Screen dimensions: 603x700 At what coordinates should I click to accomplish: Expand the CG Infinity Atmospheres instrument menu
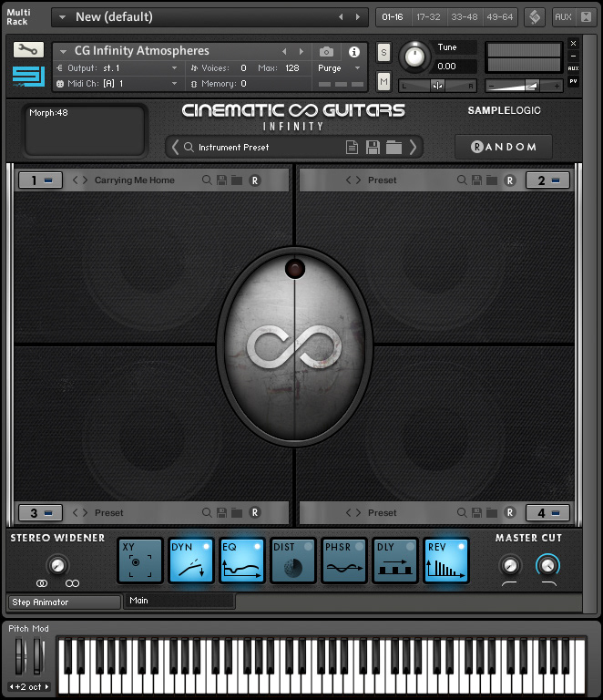click(64, 52)
